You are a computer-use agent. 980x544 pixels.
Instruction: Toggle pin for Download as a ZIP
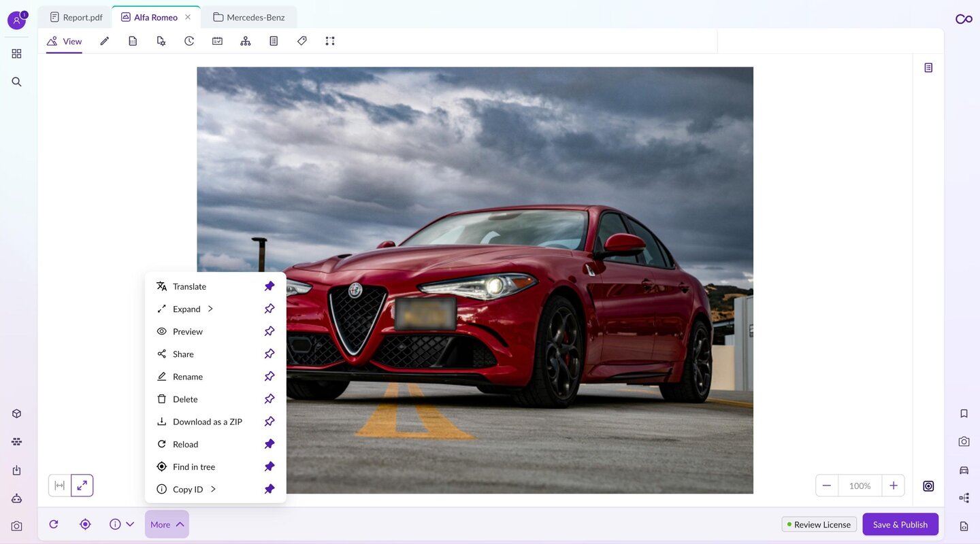pos(269,422)
